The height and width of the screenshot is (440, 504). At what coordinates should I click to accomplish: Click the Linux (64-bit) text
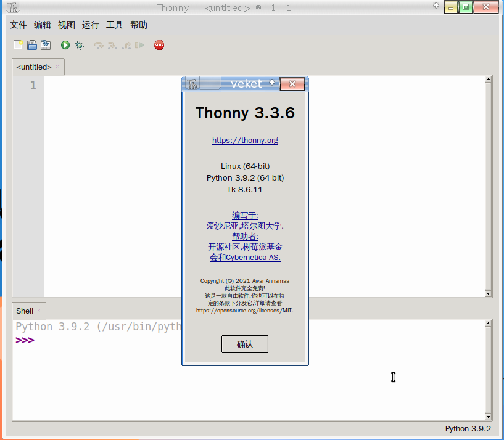click(245, 166)
